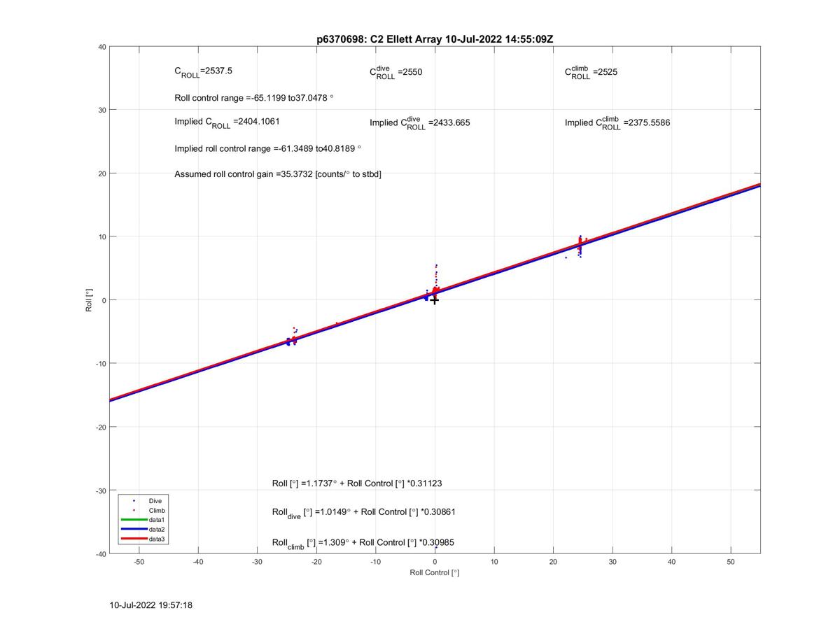This screenshot has width=840, height=622.
Task: Click the red line sample beside data3
Action: click(134, 539)
